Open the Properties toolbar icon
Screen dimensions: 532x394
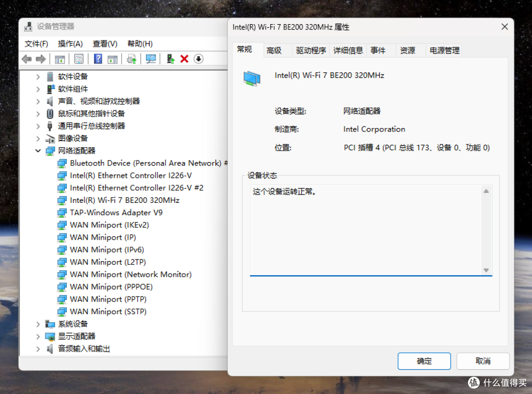[79, 59]
